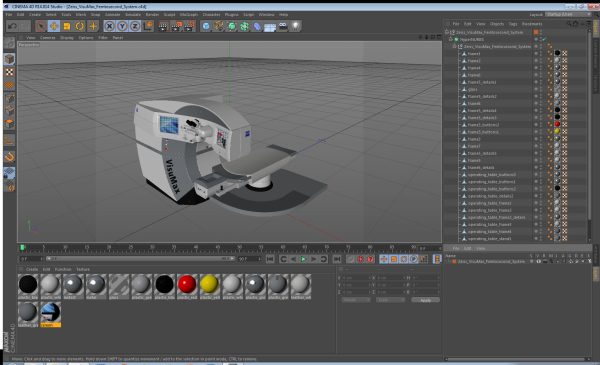600x365 pixels.
Task: Open the green NURBS generators icon
Action: pos(232,26)
